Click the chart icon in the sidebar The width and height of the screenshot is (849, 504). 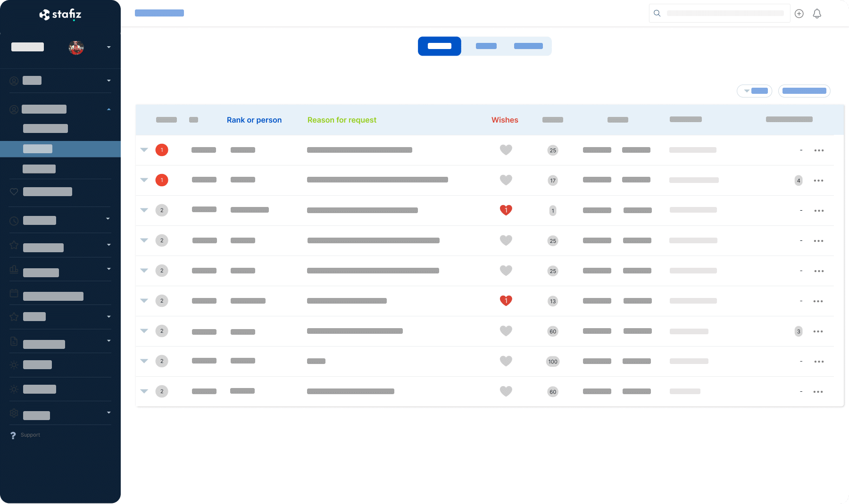coord(14,269)
